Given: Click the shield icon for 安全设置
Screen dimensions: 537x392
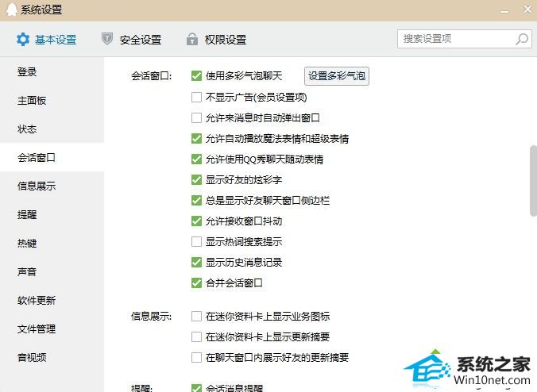Looking at the screenshot, I should (x=107, y=38).
